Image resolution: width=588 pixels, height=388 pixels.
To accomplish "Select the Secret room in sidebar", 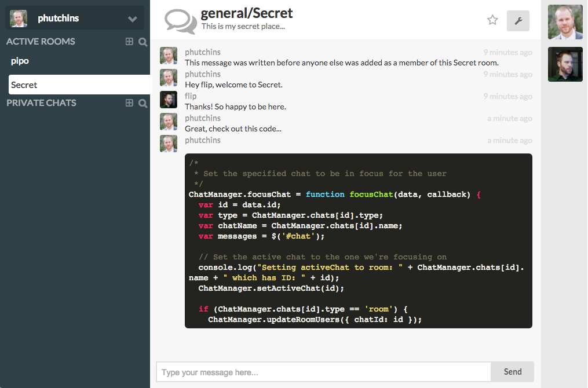I will (x=24, y=85).
